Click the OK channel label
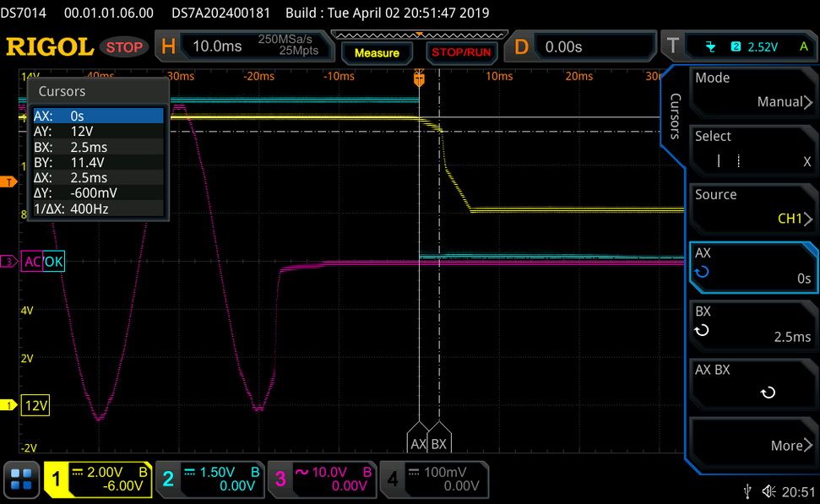820x504 pixels. pos(53,262)
